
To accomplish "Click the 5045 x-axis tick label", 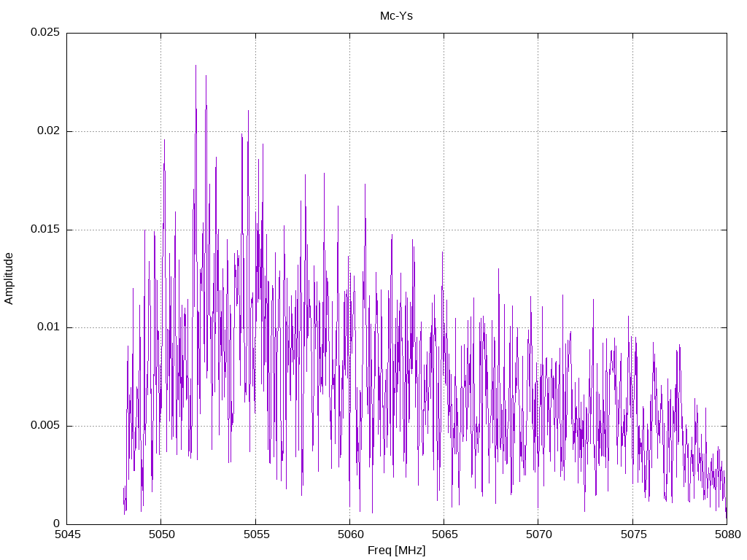I will 68,534.
